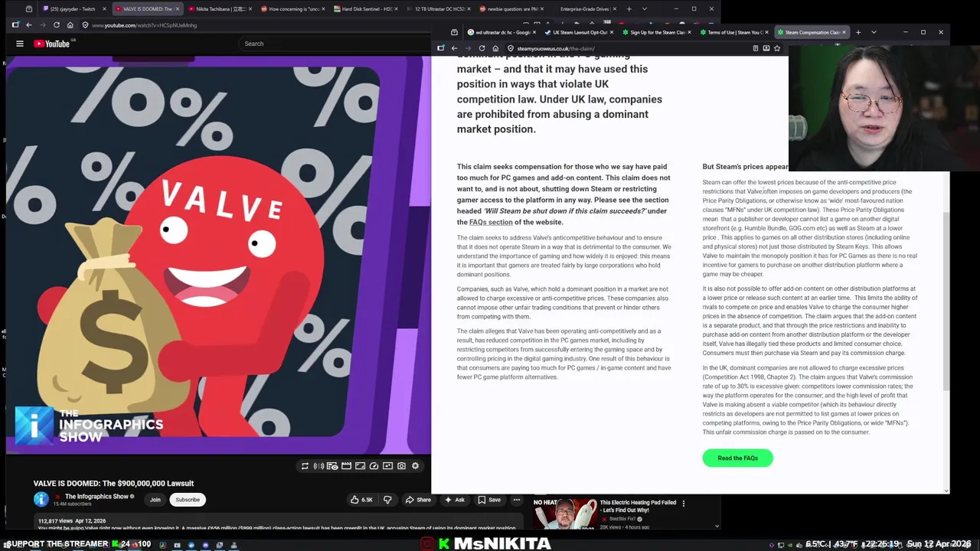Switch to the Nikita Tachibana tab

[x=219, y=9]
